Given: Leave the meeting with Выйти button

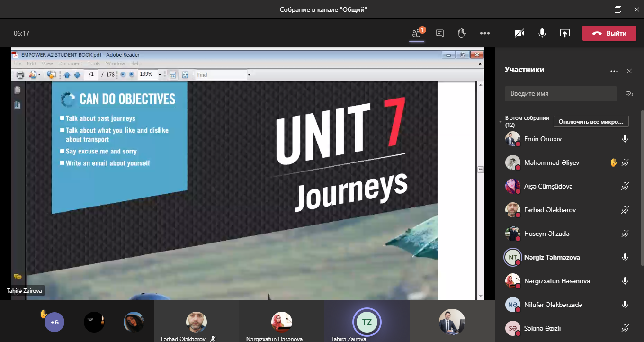Looking at the screenshot, I should coord(609,33).
